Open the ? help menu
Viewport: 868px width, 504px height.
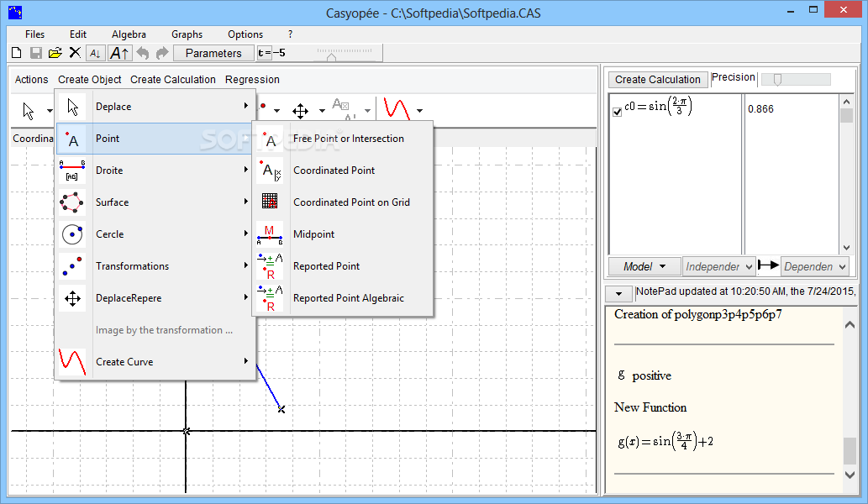290,34
